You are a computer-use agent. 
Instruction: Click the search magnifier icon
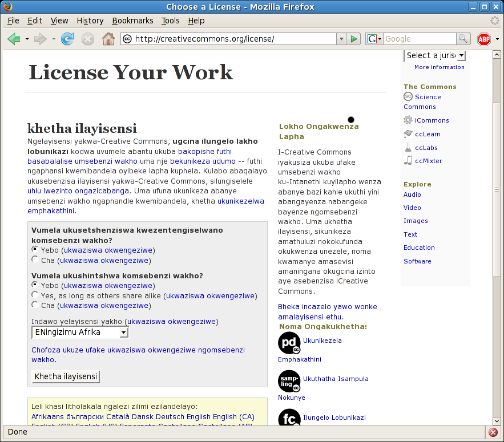[x=463, y=39]
